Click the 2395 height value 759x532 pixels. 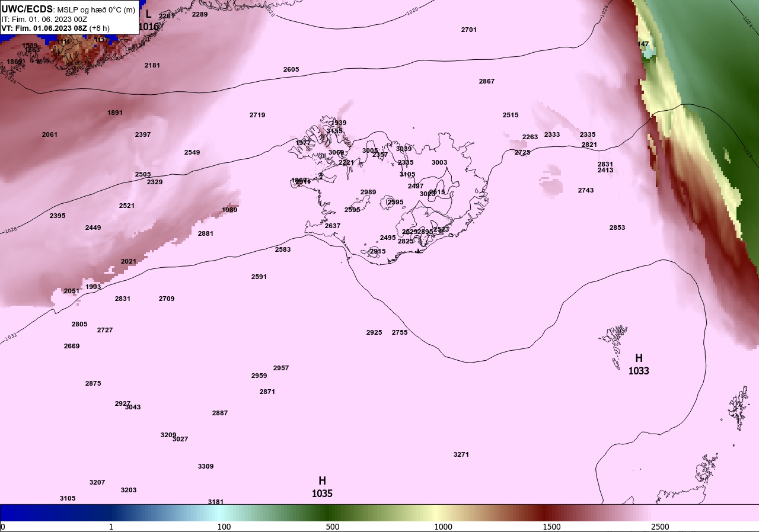point(58,216)
